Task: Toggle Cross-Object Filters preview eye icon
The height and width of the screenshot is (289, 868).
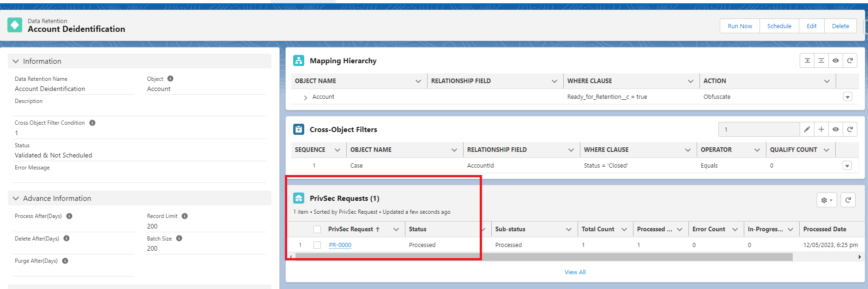Action: click(836, 129)
